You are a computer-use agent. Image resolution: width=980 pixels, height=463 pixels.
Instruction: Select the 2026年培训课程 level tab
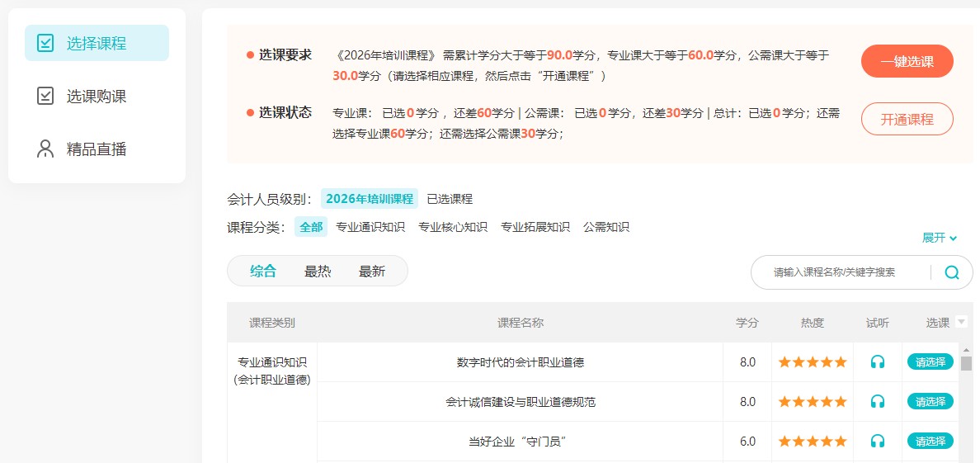[x=370, y=199]
